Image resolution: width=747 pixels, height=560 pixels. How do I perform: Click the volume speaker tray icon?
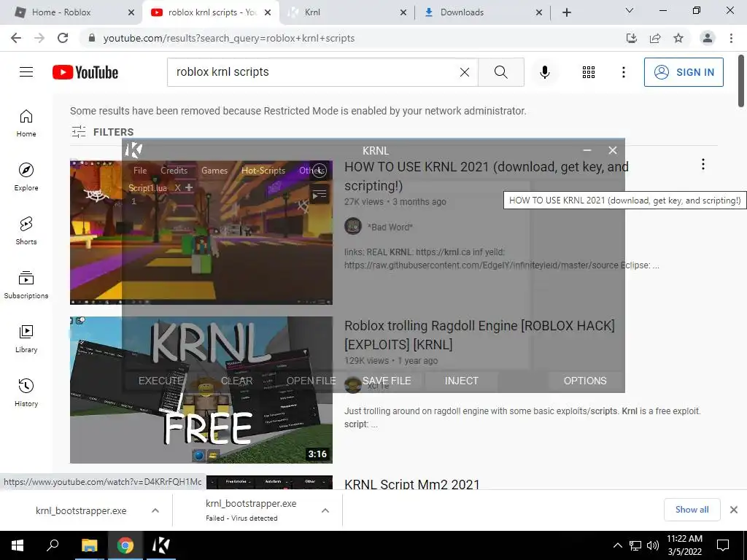coord(653,545)
